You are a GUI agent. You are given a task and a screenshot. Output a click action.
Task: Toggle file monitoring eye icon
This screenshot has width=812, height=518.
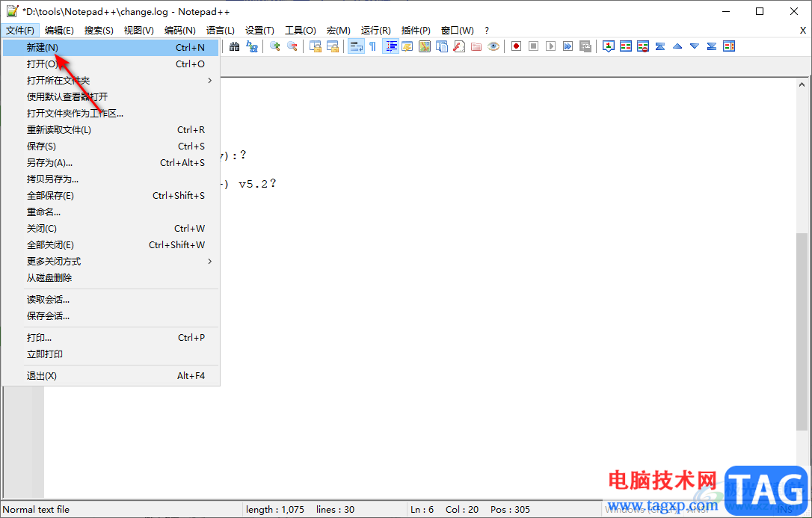[x=493, y=46]
